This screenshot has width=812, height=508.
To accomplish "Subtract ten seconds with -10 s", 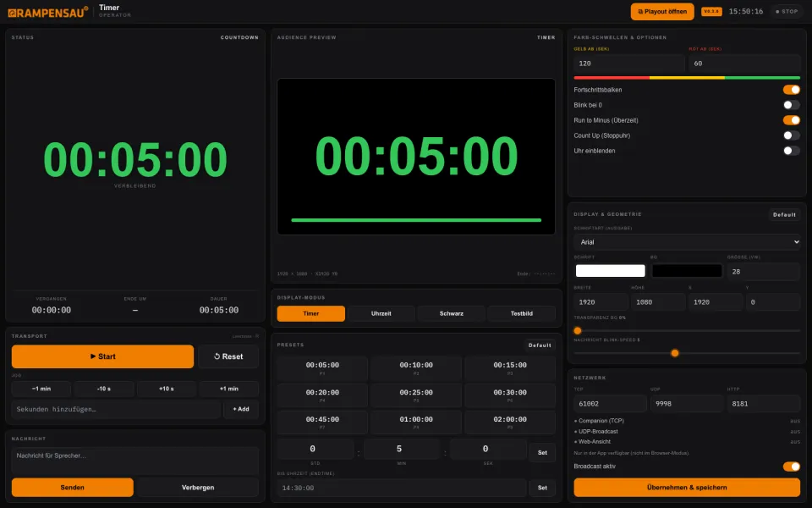I will click(103, 389).
